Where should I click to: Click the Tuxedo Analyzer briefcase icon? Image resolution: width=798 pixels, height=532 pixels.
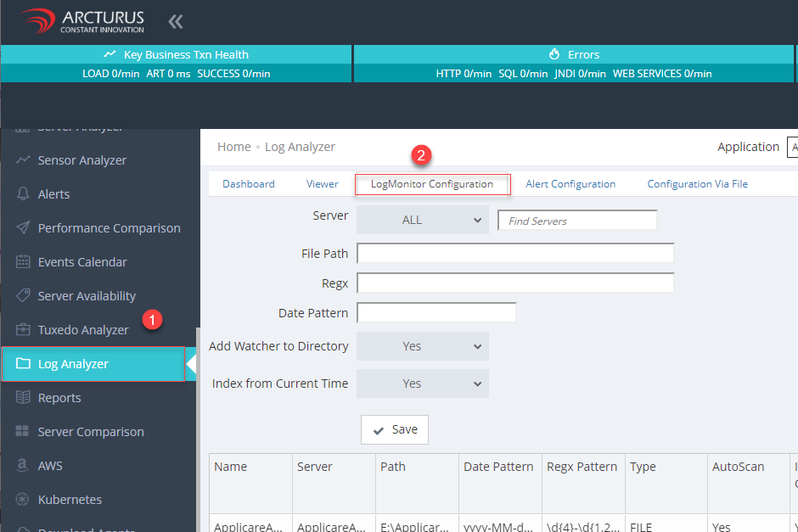point(23,330)
